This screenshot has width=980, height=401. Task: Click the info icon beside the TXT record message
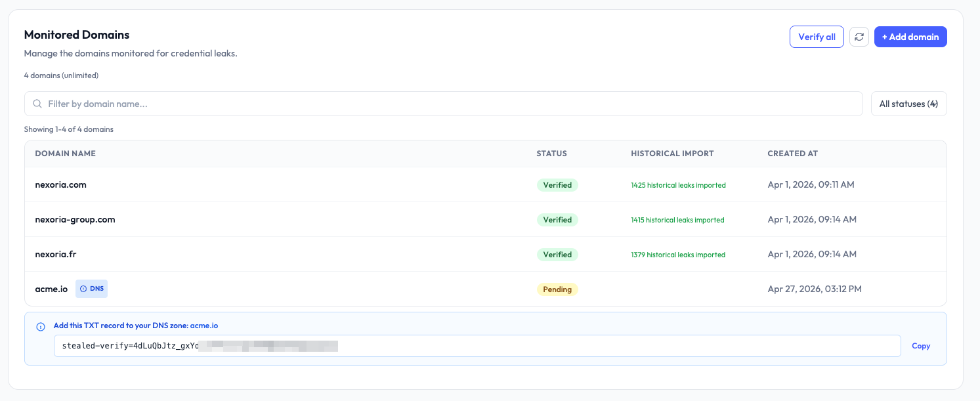pyautogui.click(x=40, y=327)
